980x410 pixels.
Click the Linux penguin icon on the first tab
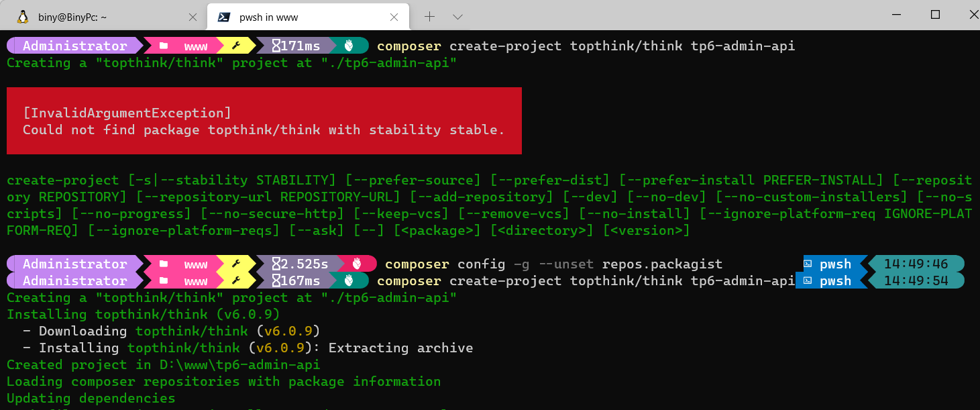[x=23, y=17]
